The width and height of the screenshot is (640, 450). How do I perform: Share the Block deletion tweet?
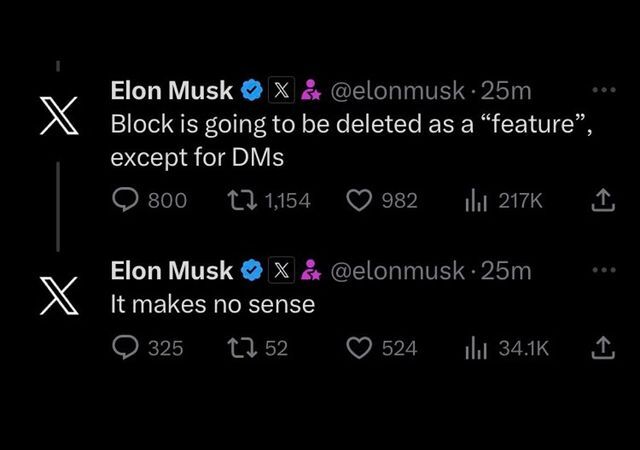[x=603, y=200]
